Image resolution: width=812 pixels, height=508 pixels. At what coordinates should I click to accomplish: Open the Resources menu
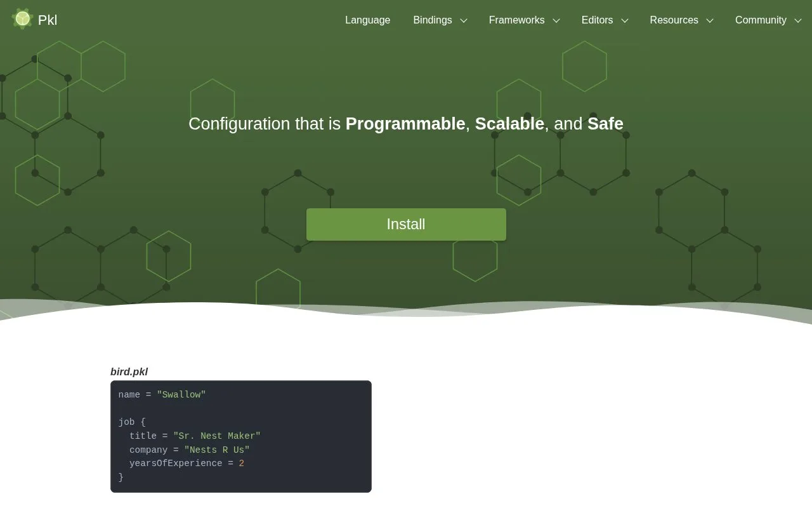click(674, 20)
